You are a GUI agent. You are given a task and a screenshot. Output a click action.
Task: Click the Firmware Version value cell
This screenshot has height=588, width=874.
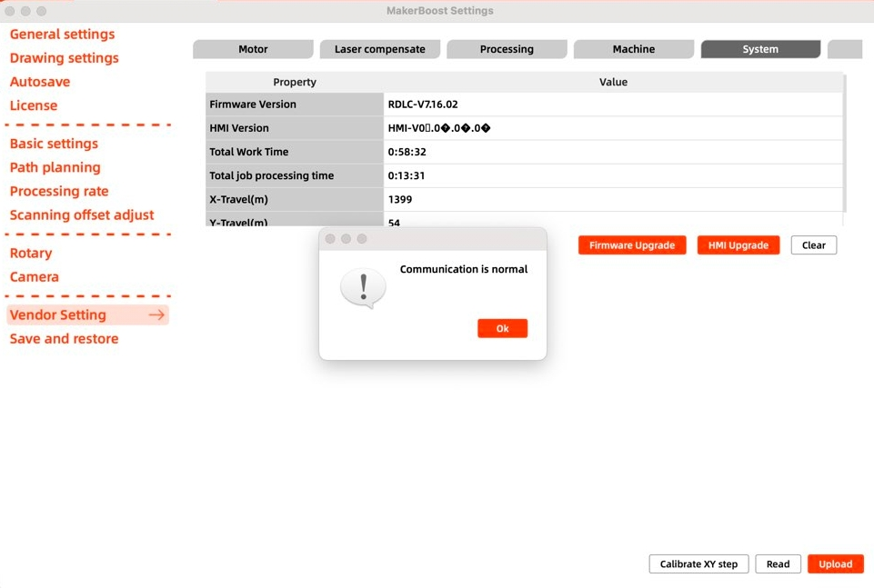[x=613, y=105]
